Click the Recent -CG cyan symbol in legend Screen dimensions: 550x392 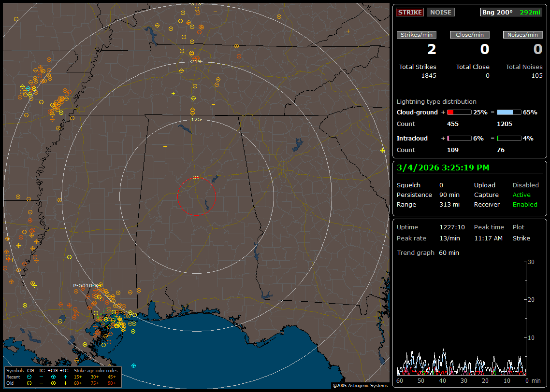(x=29, y=377)
